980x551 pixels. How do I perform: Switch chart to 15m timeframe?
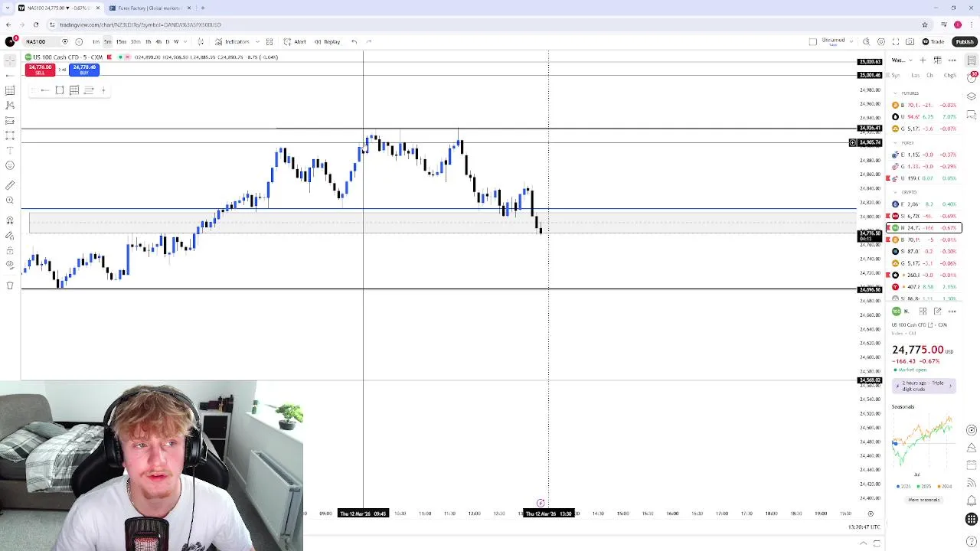click(x=121, y=41)
